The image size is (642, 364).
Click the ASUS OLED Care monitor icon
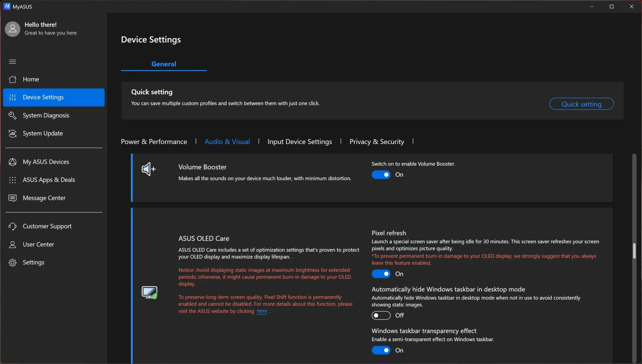[x=149, y=292]
